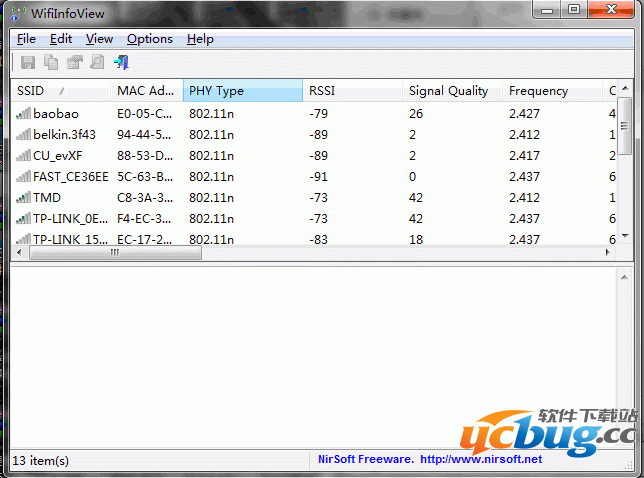Click the Copy Selected Items toolbar icon
The height and width of the screenshot is (478, 644).
coord(51,62)
